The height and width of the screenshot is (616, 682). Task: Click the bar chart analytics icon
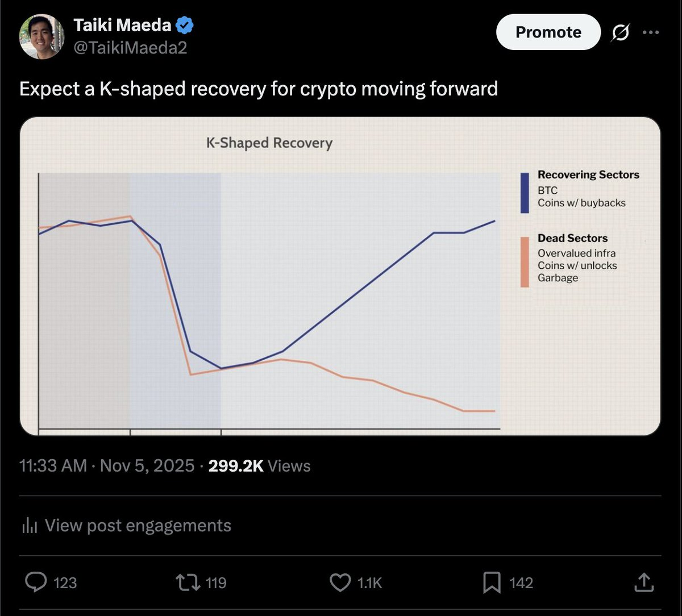point(29,526)
